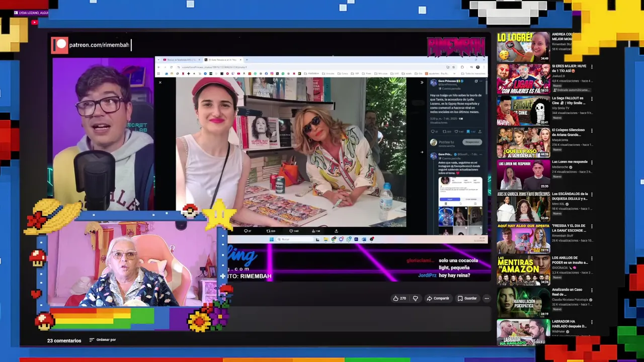This screenshot has width=644, height=362.
Task: Open options menu for 'LABRADOR HA HABLADO' video
Action: click(x=592, y=322)
